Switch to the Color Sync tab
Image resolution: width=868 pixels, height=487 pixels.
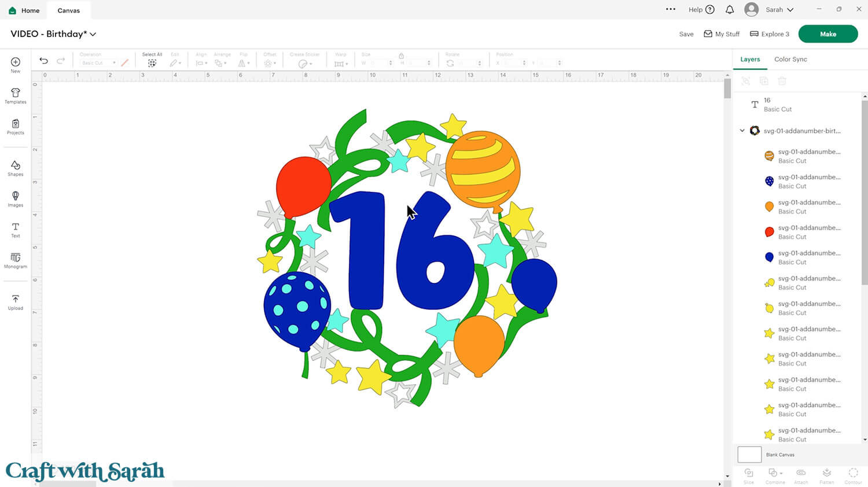point(790,59)
